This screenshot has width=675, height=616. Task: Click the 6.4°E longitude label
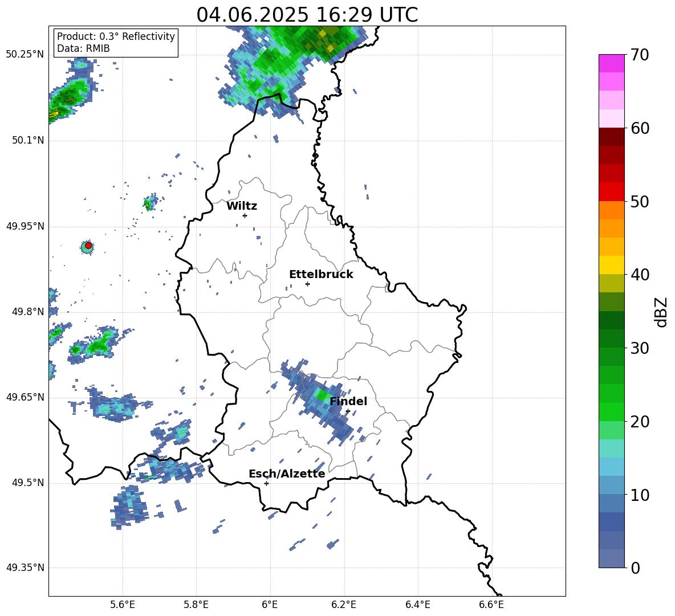417,605
